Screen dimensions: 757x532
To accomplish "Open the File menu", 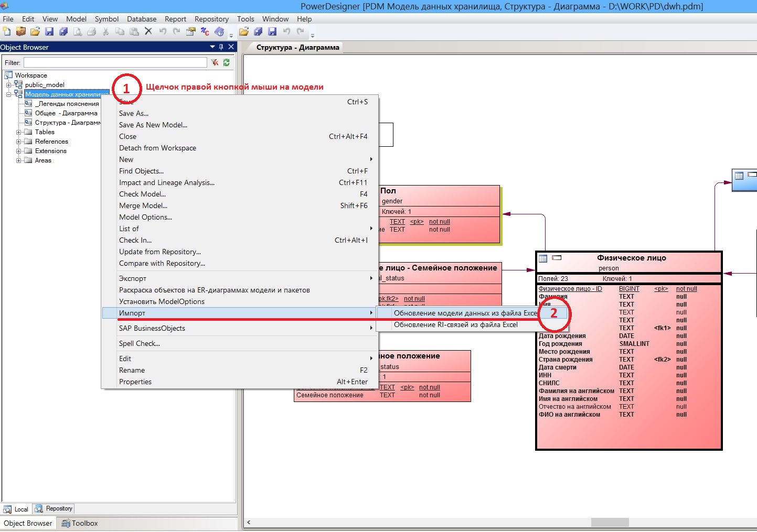I will tap(8, 19).
